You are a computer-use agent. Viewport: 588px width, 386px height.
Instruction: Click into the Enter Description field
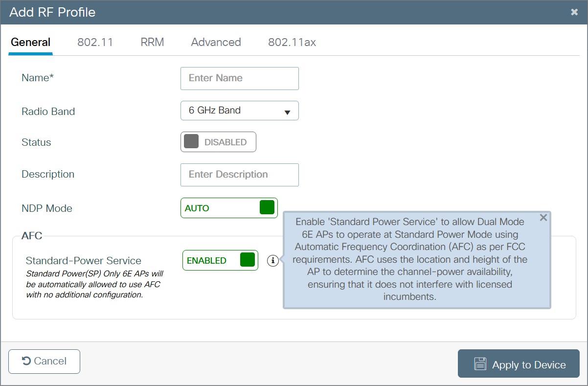pyautogui.click(x=239, y=175)
